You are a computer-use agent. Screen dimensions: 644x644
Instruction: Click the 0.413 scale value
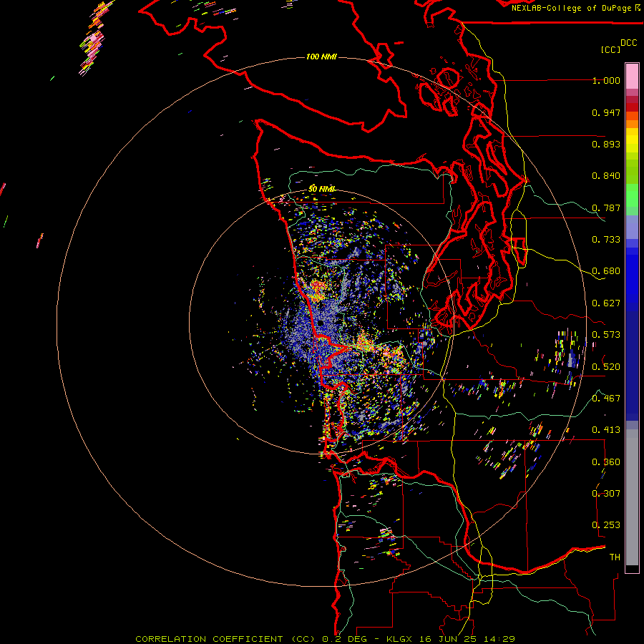click(606, 430)
